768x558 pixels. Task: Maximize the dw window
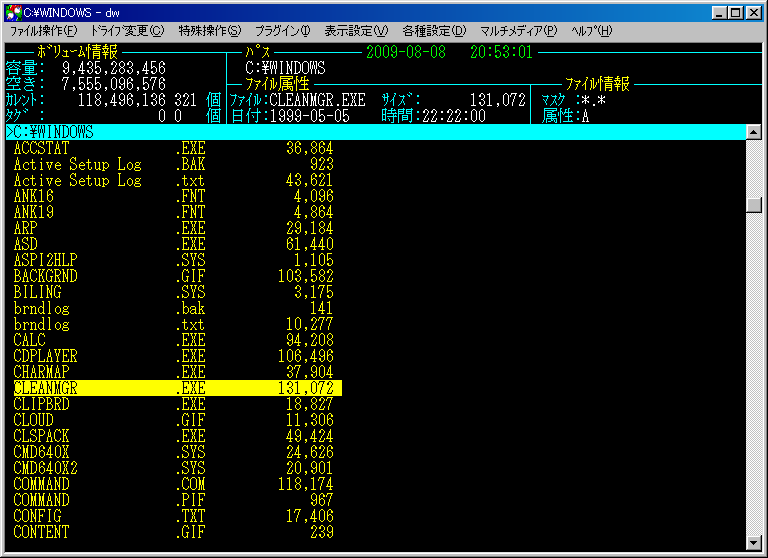pyautogui.click(x=736, y=13)
